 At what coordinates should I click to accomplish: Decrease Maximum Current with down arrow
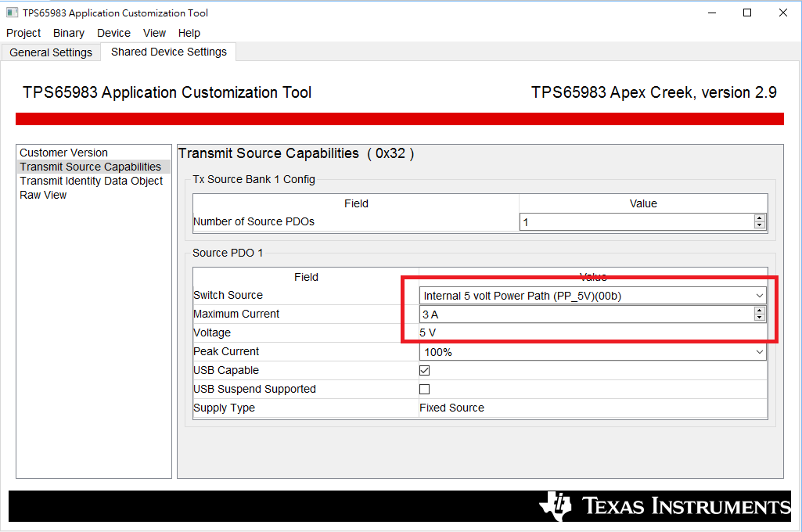[x=760, y=318]
